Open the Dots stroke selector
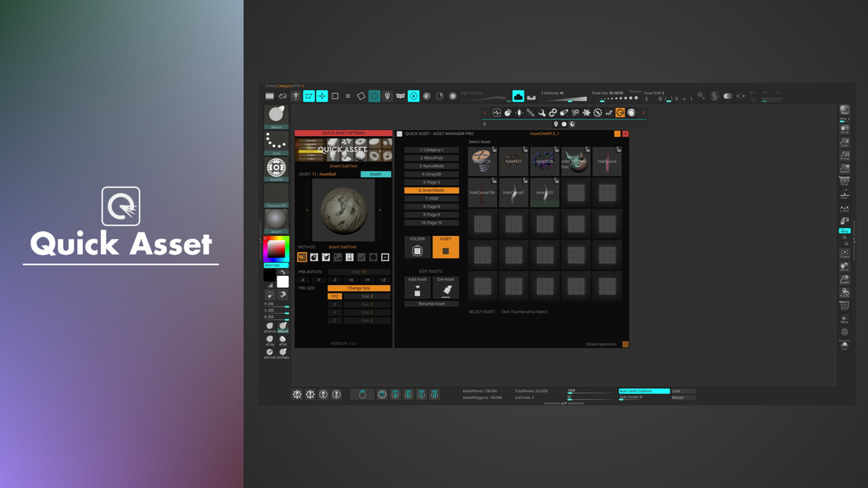This screenshot has height=488, width=868. point(276,142)
